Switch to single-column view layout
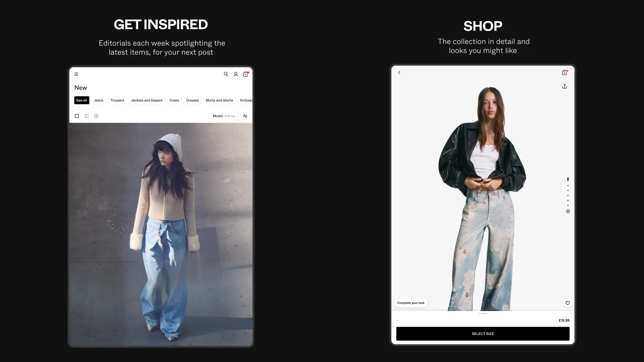Screen dimensions: 644x362 pyautogui.click(x=77, y=116)
